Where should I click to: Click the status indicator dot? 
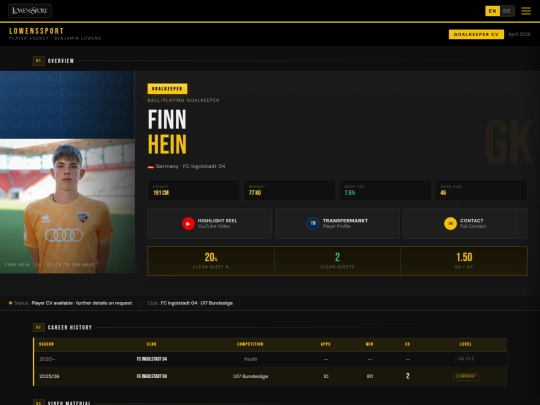(x=10, y=303)
